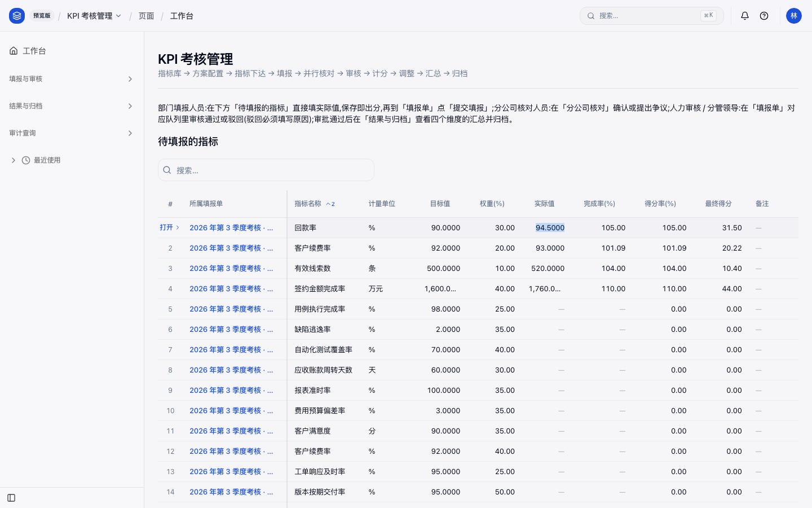
Task: Click the 备注 column header
Action: point(762,204)
